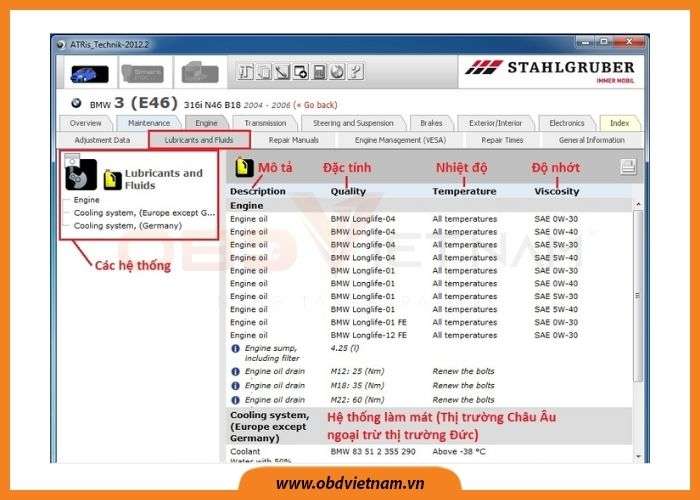This screenshot has height=500, width=700.
Task: Switch to the Overview tab
Action: tap(85, 123)
